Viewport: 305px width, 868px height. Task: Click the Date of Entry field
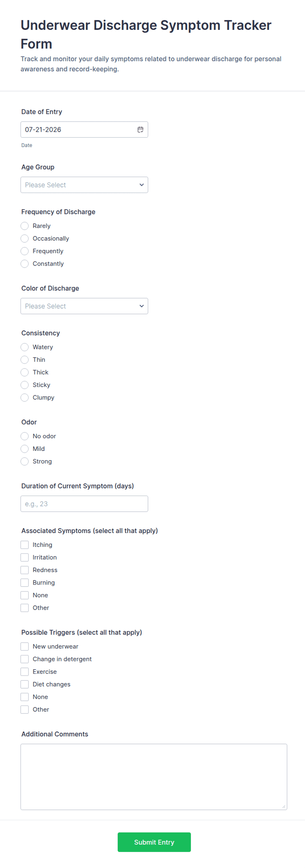(x=84, y=129)
